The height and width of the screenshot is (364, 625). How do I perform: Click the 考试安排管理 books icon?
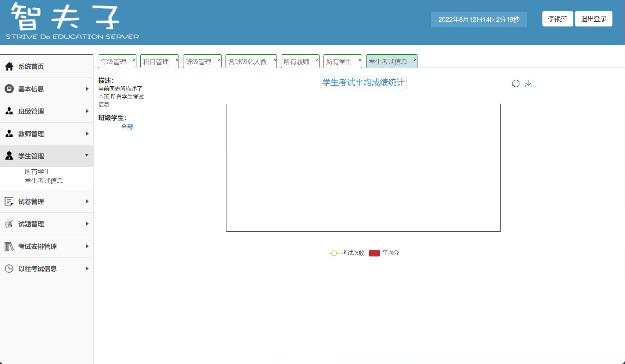[9, 246]
